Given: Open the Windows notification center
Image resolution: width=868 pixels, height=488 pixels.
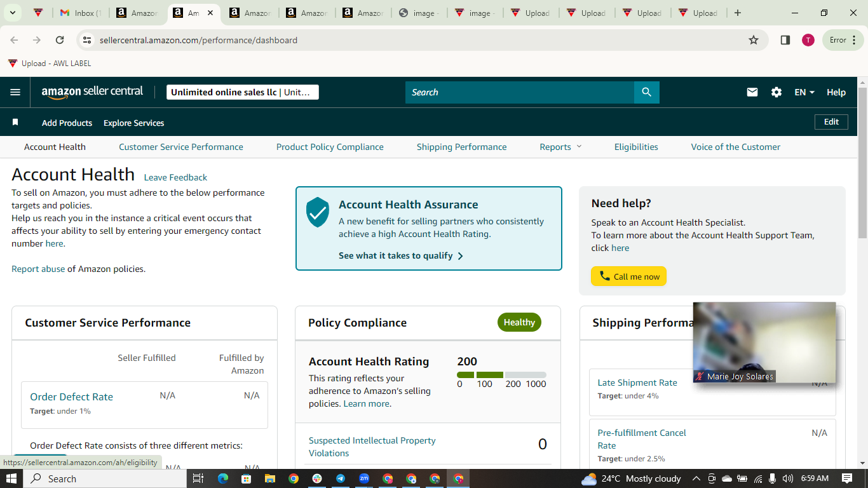Looking at the screenshot, I should 847,478.
